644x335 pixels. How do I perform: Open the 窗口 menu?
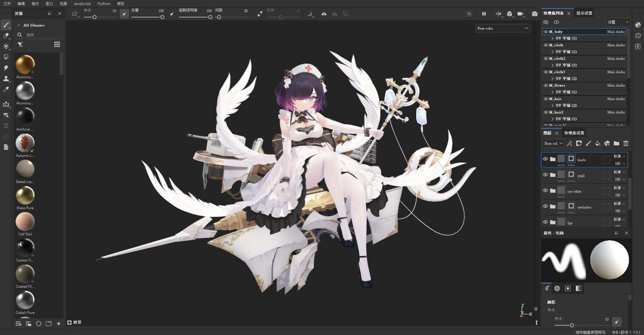click(x=49, y=4)
